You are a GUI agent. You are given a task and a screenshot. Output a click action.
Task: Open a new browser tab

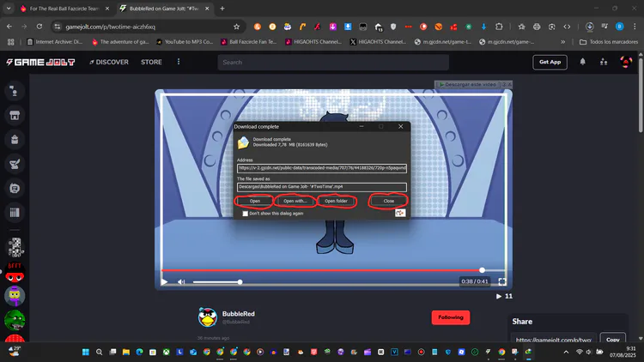point(222,9)
